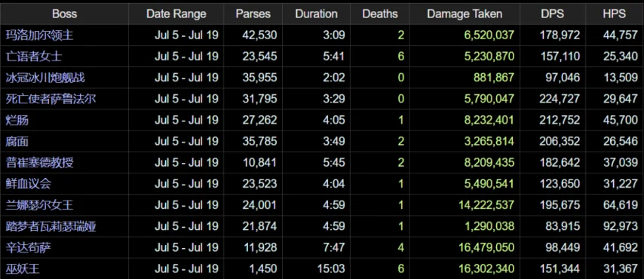Click duration value 15:03
This screenshot has height=279, width=644.
coord(331,269)
